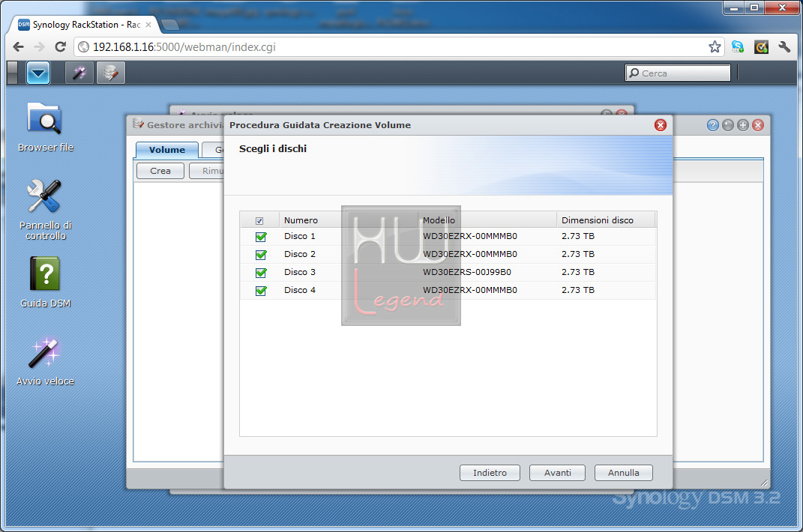Screen dimensions: 803x532
Task: Click the 2.73 TB size of Disco 1
Action: pos(578,236)
